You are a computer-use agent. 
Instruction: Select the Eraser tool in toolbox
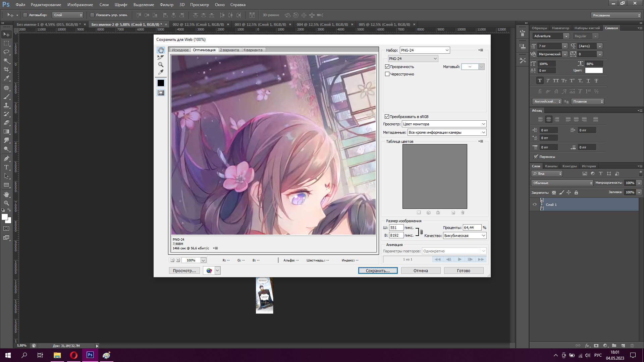click(x=6, y=123)
